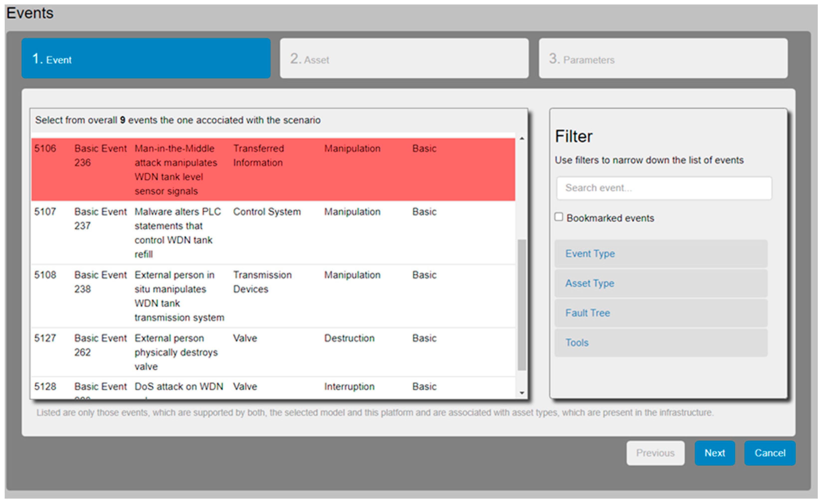Toggle the Bookmarked events checkbox
The height and width of the screenshot is (504, 823).
point(559,217)
